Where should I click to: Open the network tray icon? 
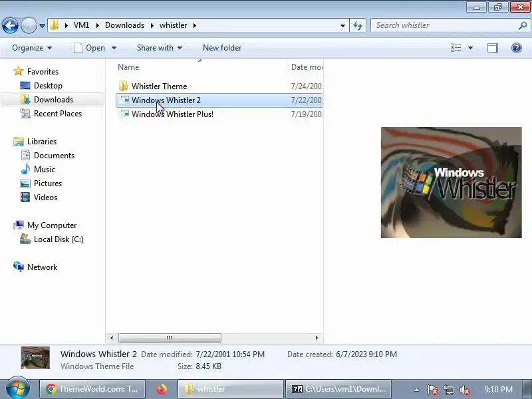[448, 390]
